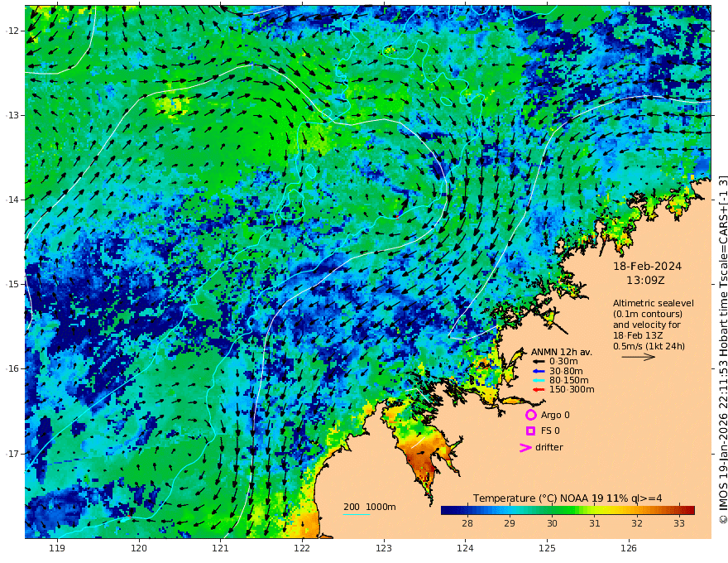Click the IMOS copyright vertical text
Screen dimensions: 728x563
click(723, 349)
